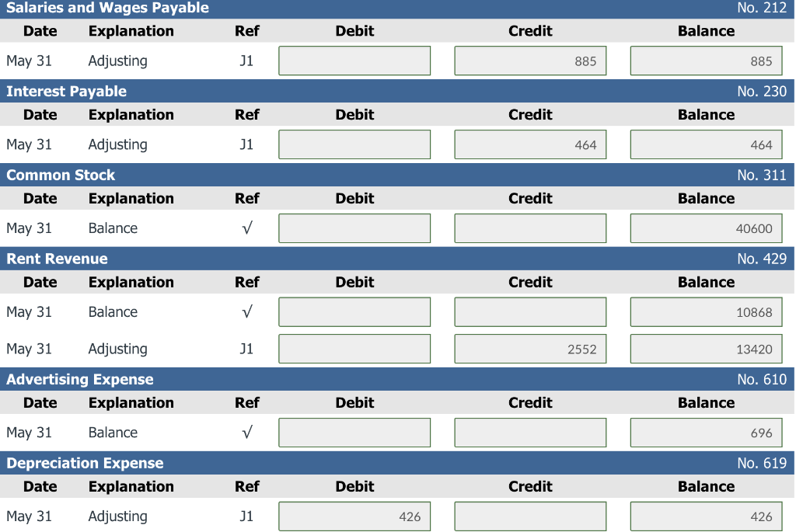Viewport: 796px width, 532px height.
Task: Click the J1 Ref on the Rent Revenue adjusting row
Action: (246, 348)
